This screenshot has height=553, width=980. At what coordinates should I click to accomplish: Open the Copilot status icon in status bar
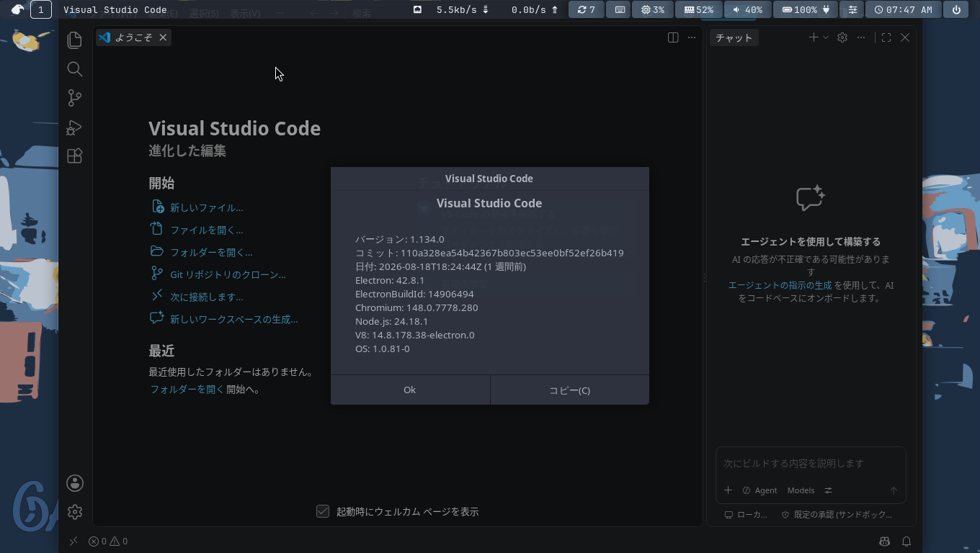tap(884, 541)
